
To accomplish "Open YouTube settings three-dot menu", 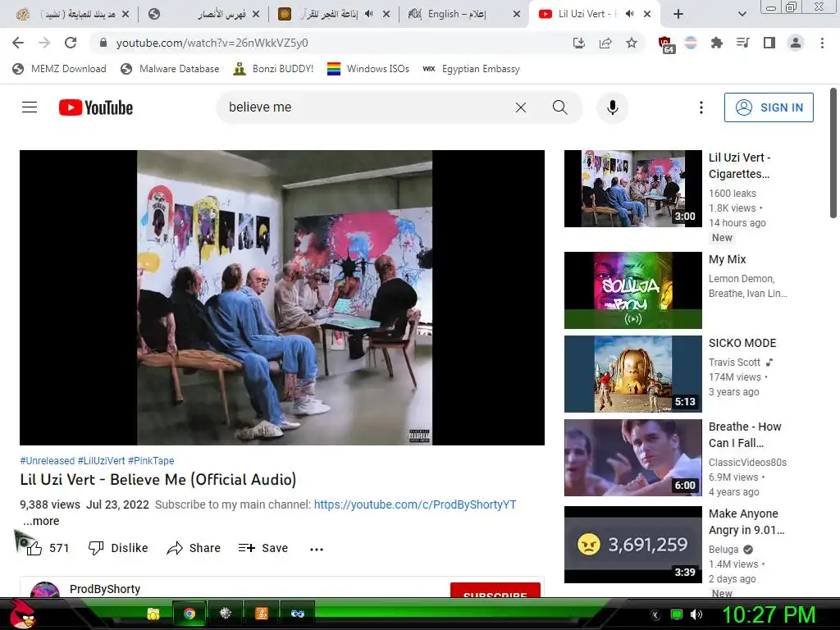I will pyautogui.click(x=701, y=107).
